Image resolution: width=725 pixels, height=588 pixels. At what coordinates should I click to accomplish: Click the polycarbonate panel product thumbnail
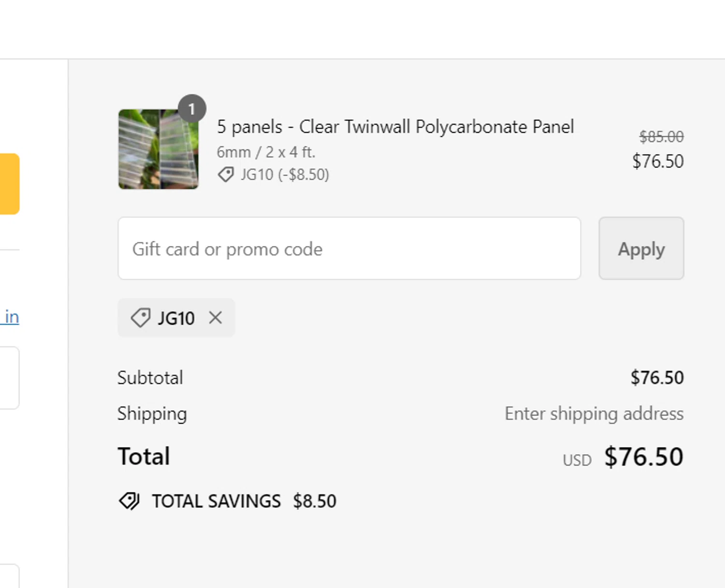(x=158, y=149)
